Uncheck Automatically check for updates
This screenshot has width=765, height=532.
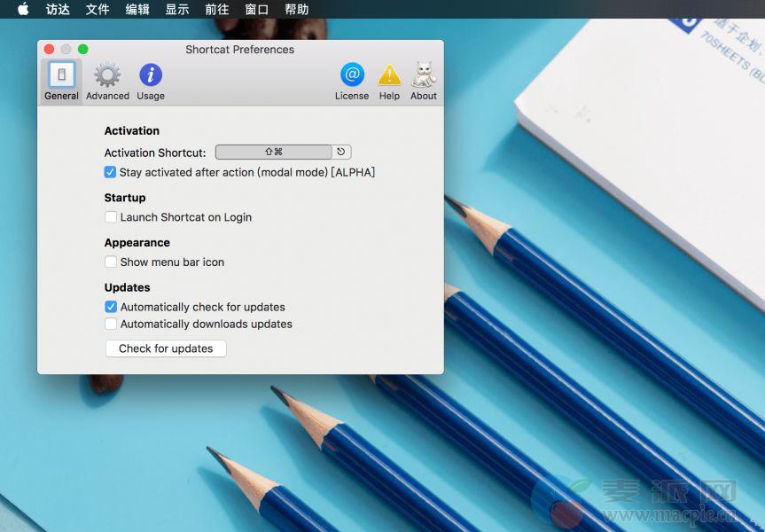(111, 307)
